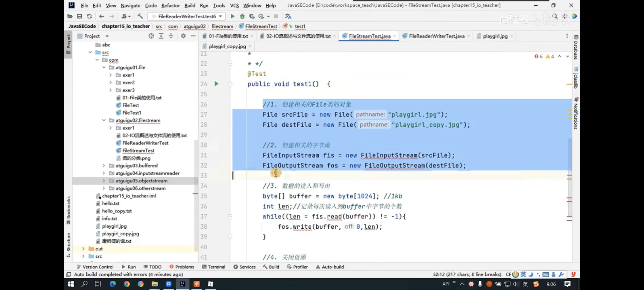Click the Reload from disk icon
Screen dimensions: 644x290
point(89,16)
